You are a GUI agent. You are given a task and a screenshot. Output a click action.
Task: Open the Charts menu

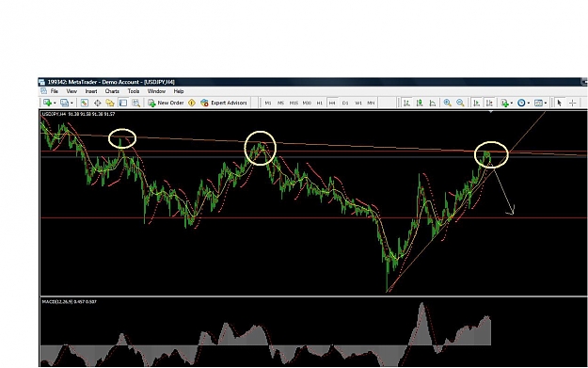coord(112,91)
